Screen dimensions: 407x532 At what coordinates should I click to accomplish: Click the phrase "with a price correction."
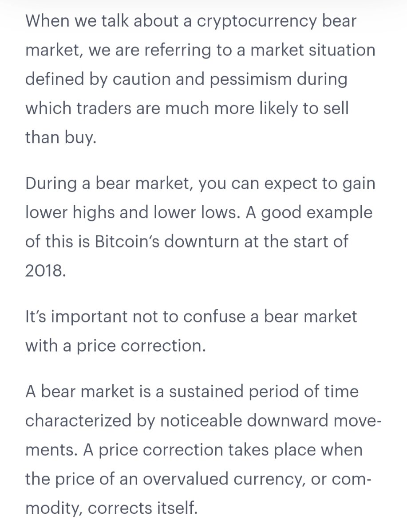[x=115, y=346]
